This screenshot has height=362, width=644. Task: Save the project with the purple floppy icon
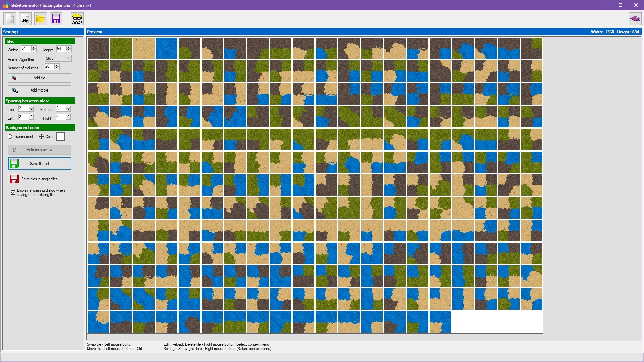click(x=56, y=19)
